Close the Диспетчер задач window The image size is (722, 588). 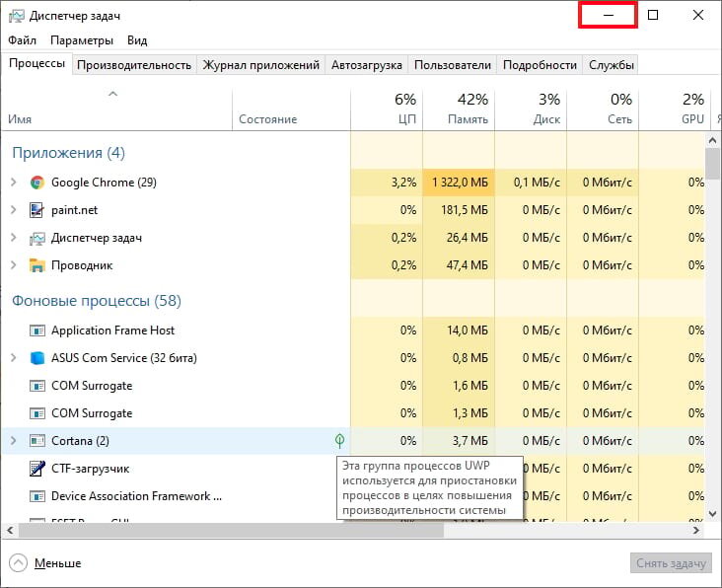pos(698,15)
